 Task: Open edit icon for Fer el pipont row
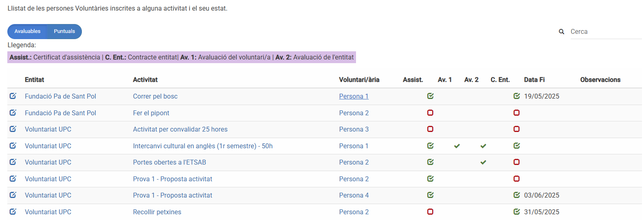(x=13, y=112)
